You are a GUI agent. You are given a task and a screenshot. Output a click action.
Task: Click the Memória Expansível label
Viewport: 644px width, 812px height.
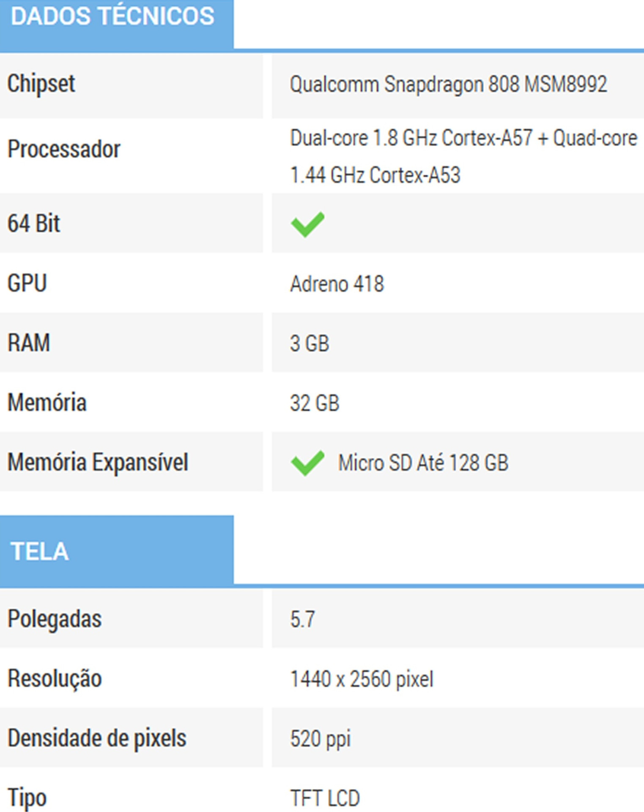point(98,462)
